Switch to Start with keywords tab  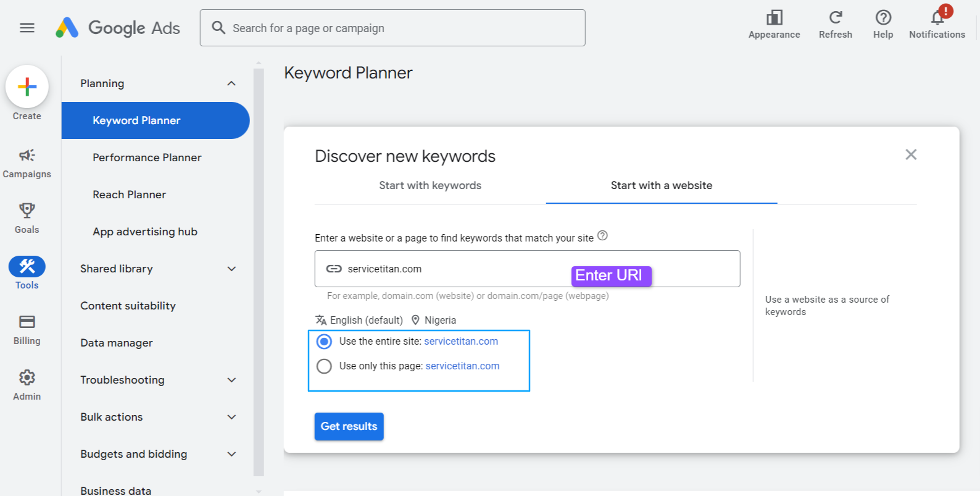[x=430, y=185]
